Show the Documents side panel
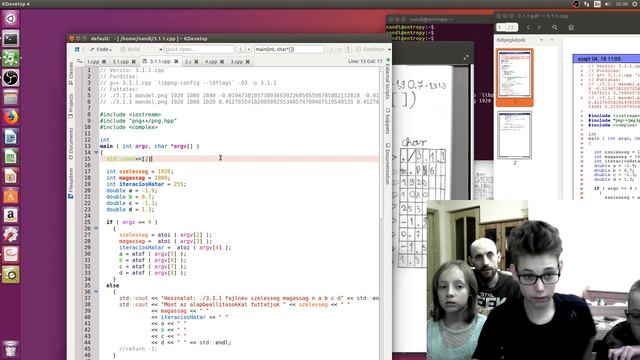Image resolution: width=640 pixels, height=360 pixels. click(71, 143)
